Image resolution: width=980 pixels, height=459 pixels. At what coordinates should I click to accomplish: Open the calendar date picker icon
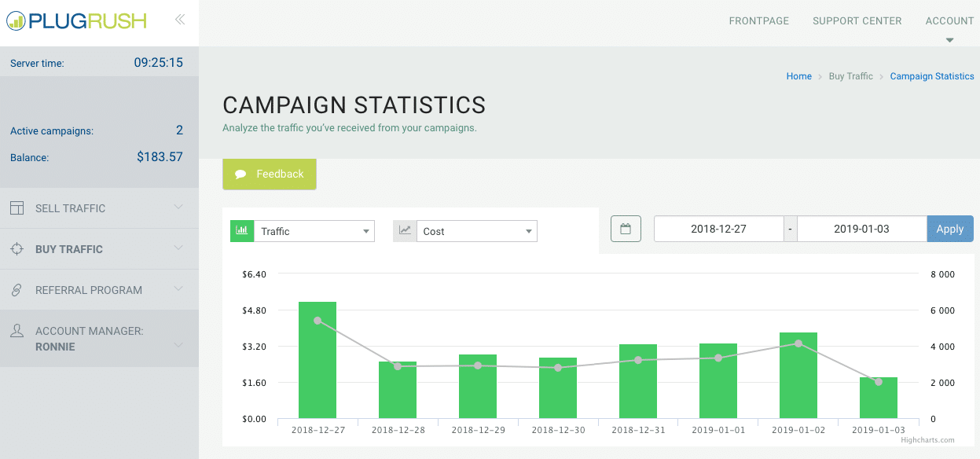(626, 229)
